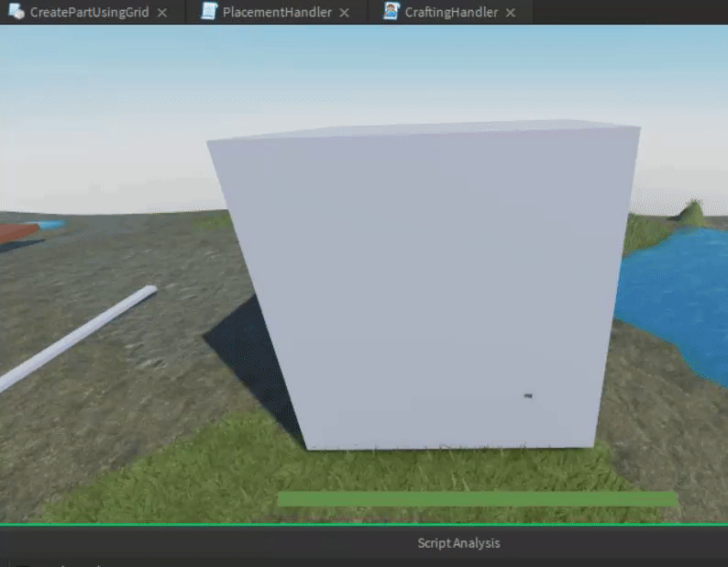Select the thin white rod part
Viewport: 728px width, 567px height.
77,339
